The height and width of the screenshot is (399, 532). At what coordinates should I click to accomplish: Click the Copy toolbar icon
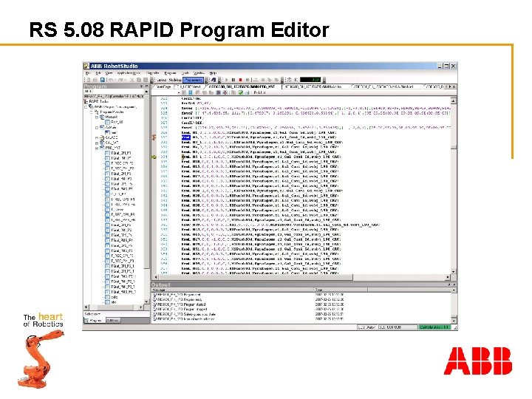139,80
